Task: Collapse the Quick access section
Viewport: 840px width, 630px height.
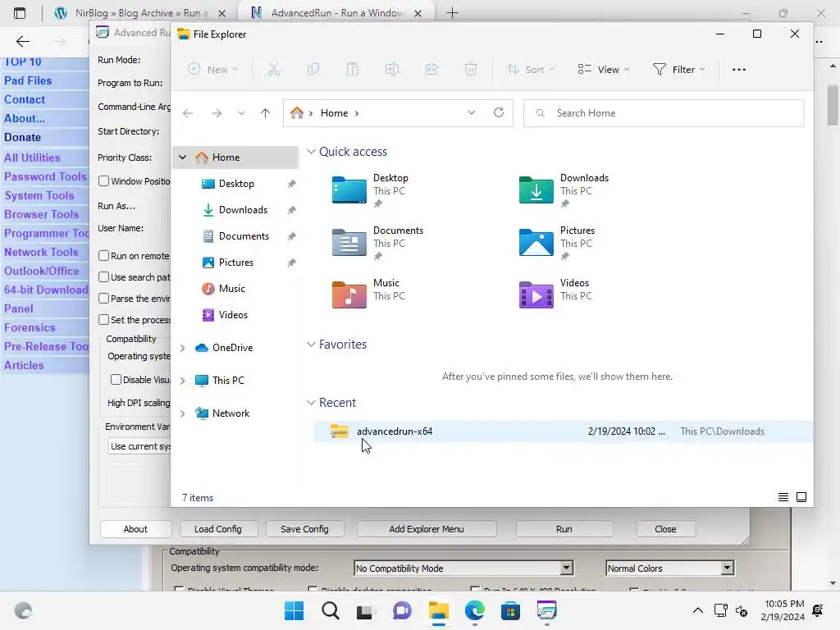Action: pyautogui.click(x=311, y=152)
